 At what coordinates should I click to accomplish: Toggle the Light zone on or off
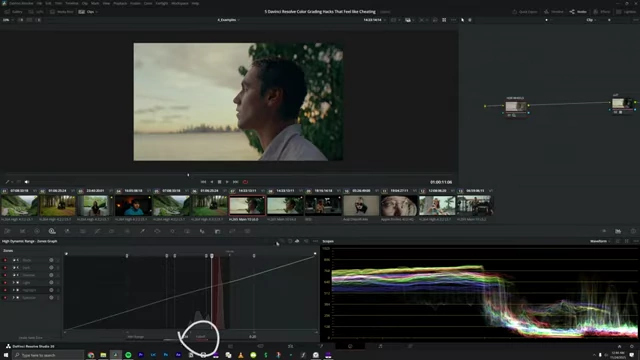(x=5, y=282)
